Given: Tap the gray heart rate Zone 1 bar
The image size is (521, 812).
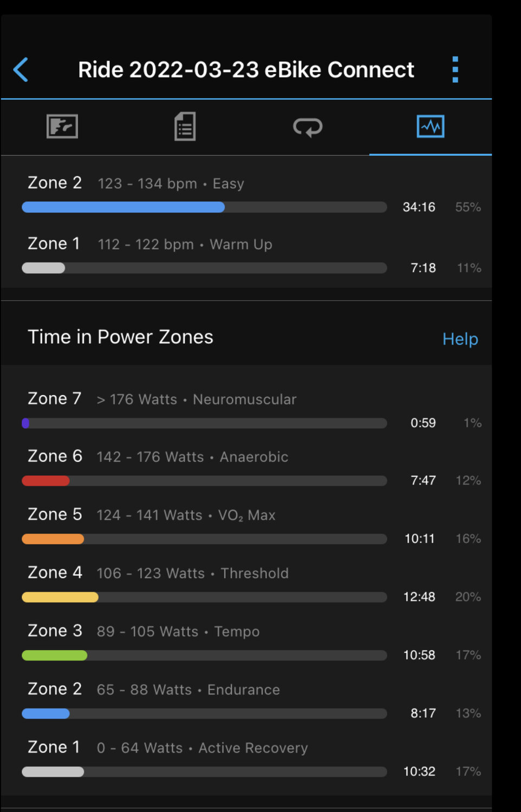Looking at the screenshot, I should pyautogui.click(x=43, y=268).
